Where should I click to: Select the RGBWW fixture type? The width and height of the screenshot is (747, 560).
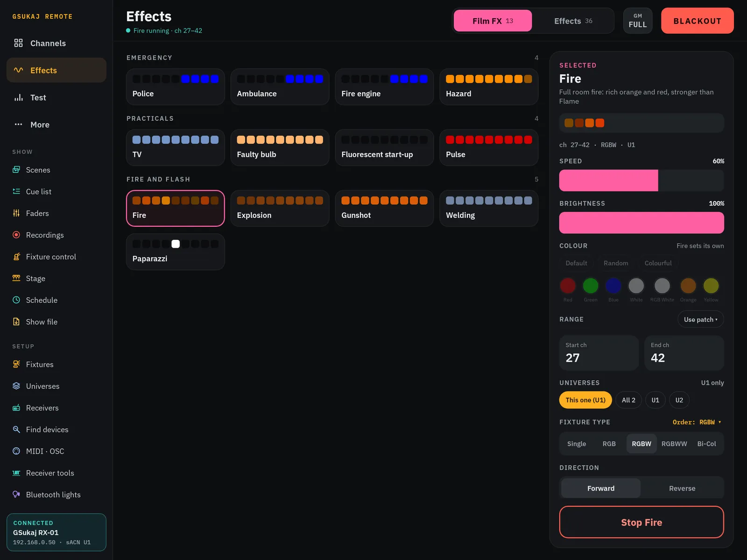pyautogui.click(x=674, y=444)
